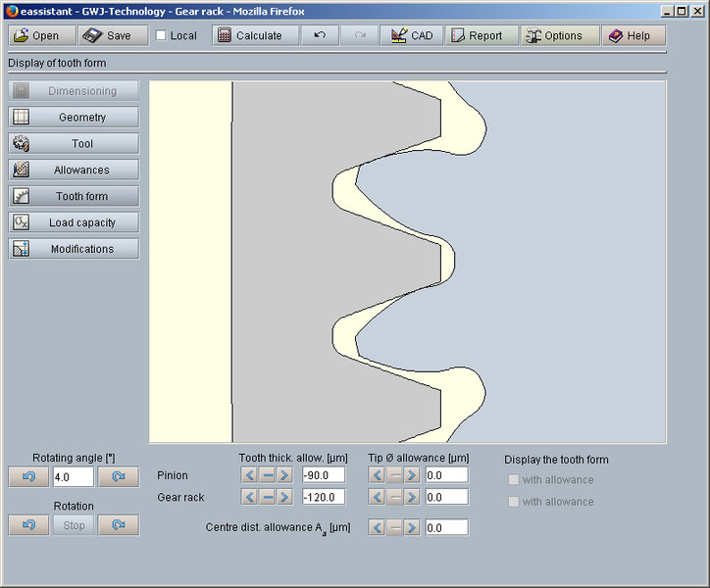Image resolution: width=710 pixels, height=588 pixels.
Task: Start continuous rotation to the right
Action: tap(119, 525)
